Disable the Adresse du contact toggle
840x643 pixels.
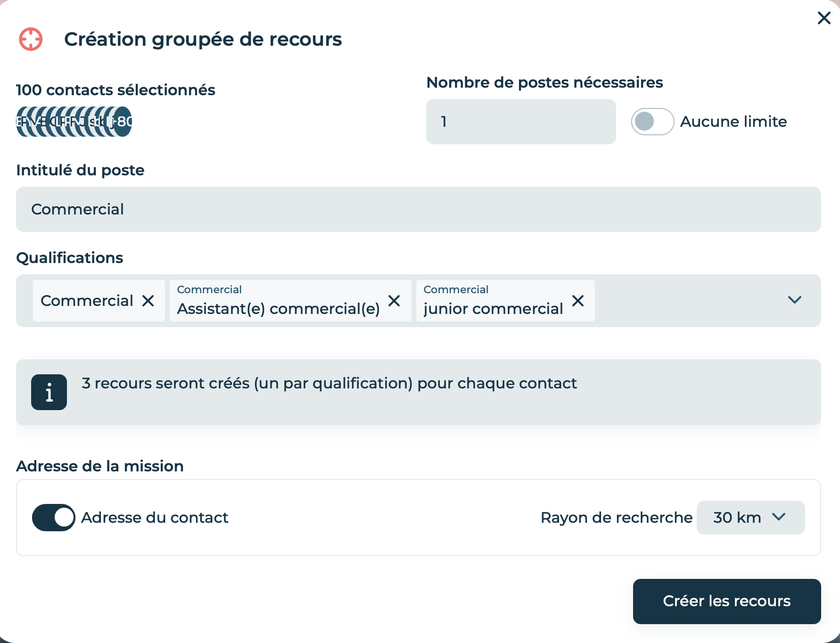[x=53, y=518]
